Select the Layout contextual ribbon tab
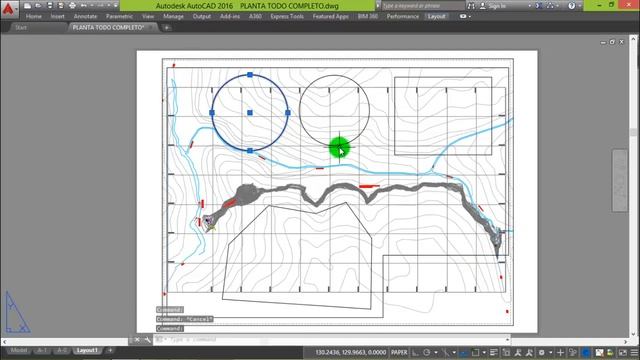640x360 pixels. [436, 16]
